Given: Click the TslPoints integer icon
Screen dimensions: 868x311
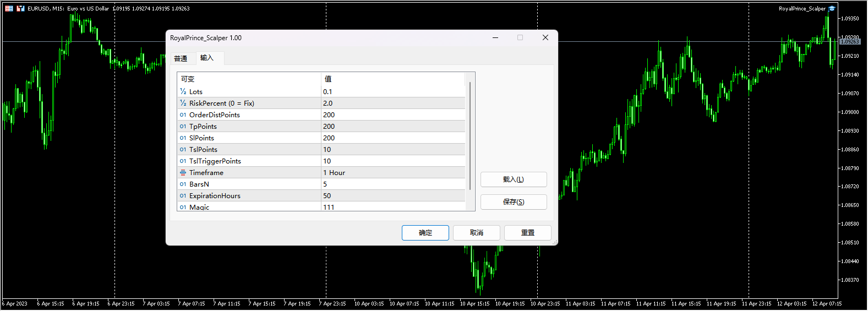Looking at the screenshot, I should tap(183, 149).
